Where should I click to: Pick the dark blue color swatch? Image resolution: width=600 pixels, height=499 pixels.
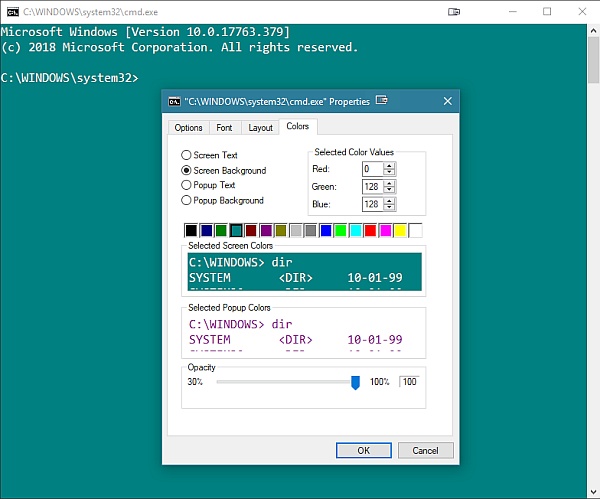click(206, 230)
